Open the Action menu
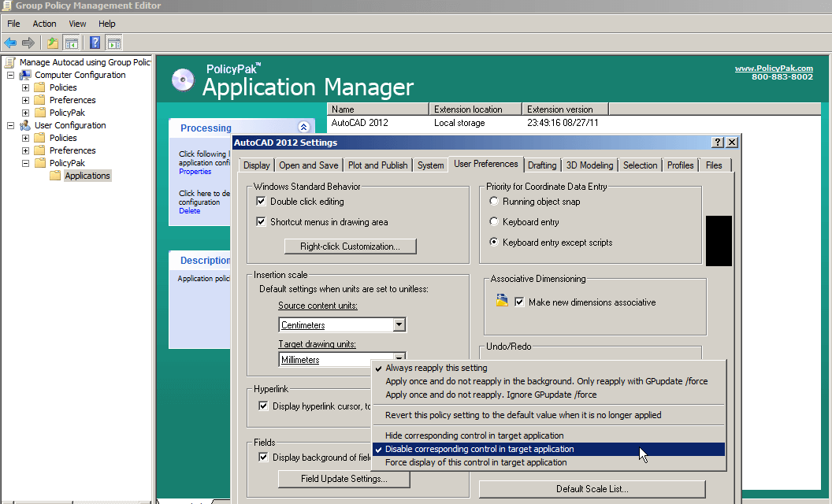 (x=44, y=24)
